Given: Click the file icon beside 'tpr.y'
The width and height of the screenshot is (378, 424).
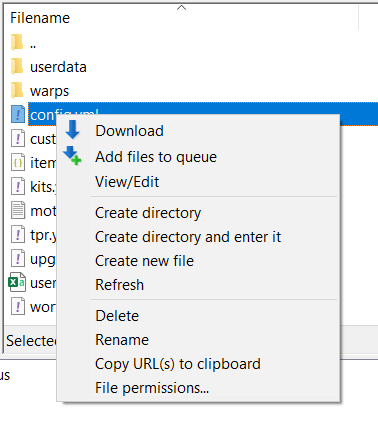Looking at the screenshot, I should [x=18, y=234].
